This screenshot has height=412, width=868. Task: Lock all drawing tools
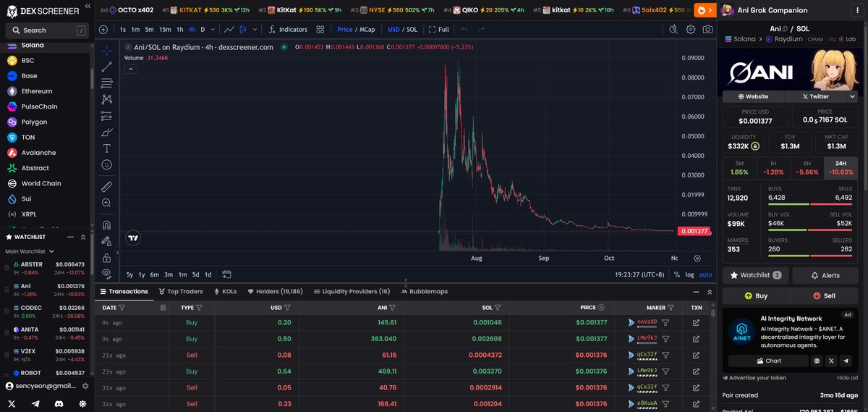click(107, 257)
